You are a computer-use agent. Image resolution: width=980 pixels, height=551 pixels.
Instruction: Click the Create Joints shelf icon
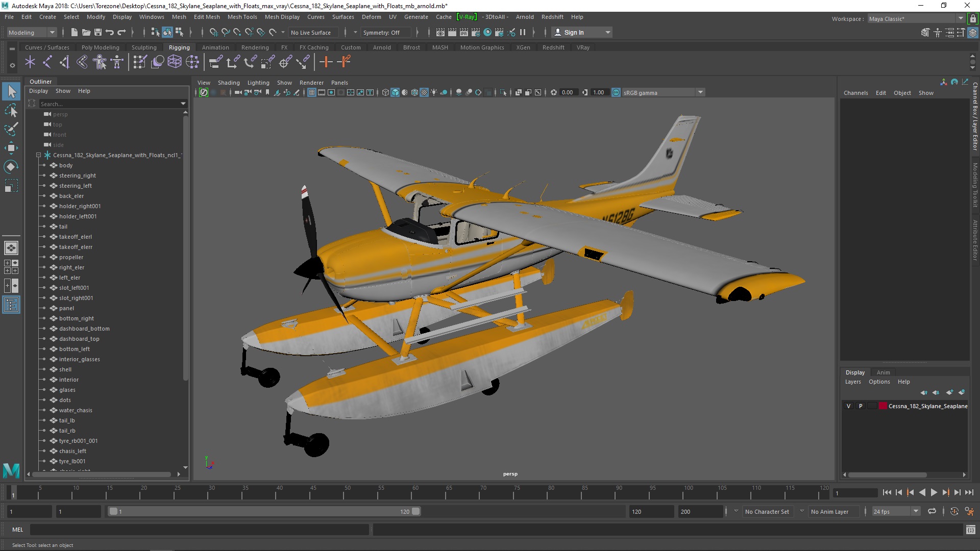pyautogui.click(x=47, y=62)
